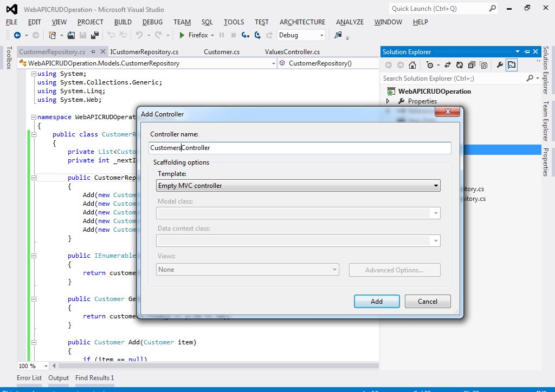Open the ARCHITECTURE menu
The height and width of the screenshot is (392, 555).
click(x=302, y=22)
